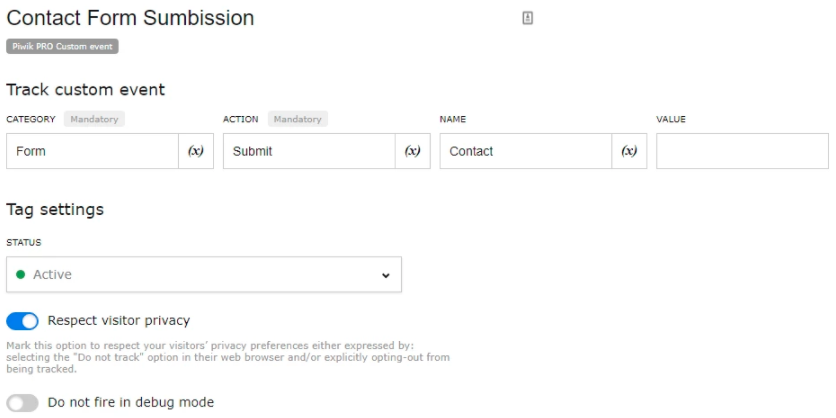The height and width of the screenshot is (418, 836).
Task: Click the Track custom event heading
Action: 86,90
